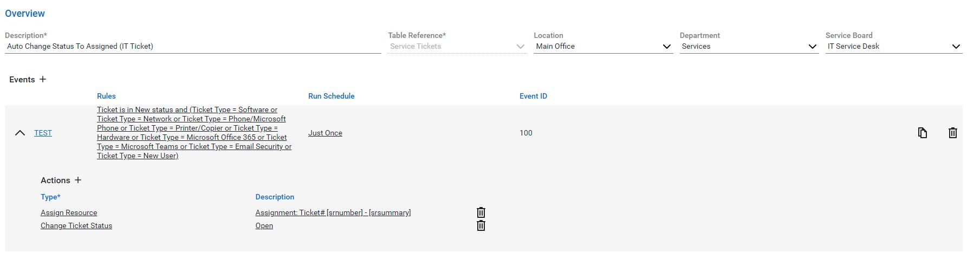Click the Just Once run schedule
This screenshot has height=265, width=980.
tap(325, 133)
